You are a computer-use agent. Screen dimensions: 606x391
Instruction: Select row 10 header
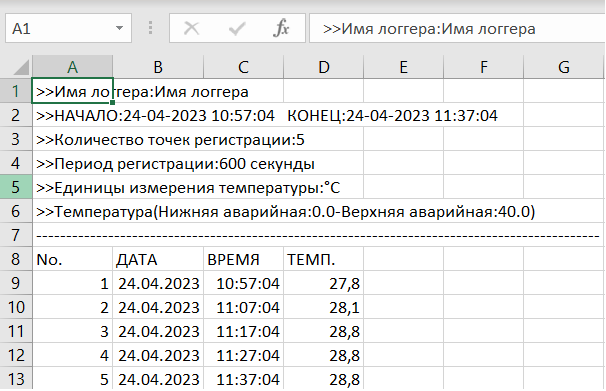pos(16,307)
